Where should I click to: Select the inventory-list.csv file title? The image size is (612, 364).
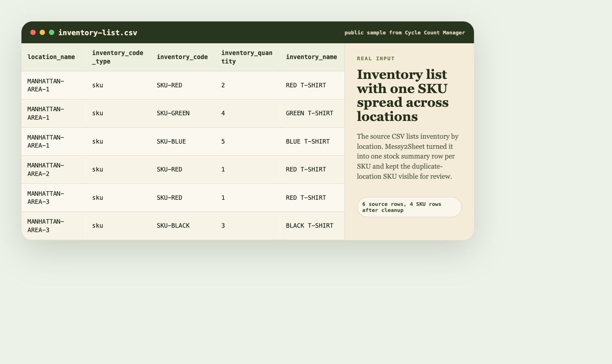coord(98,33)
